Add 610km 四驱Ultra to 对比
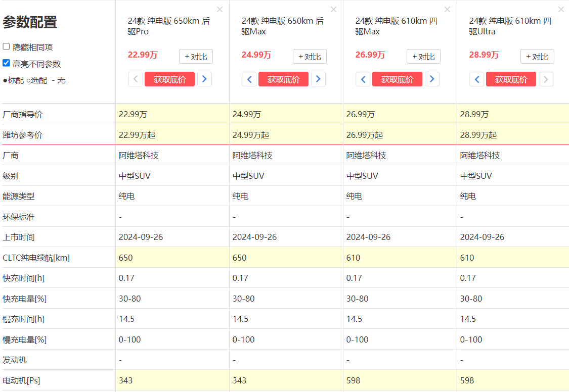Image resolution: width=569 pixels, height=392 pixels. tap(537, 57)
